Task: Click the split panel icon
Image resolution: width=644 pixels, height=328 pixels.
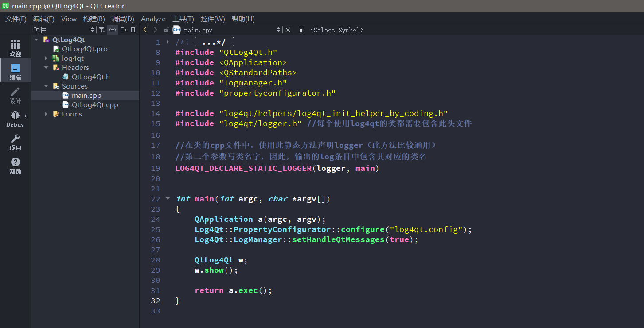Action: pos(123,30)
